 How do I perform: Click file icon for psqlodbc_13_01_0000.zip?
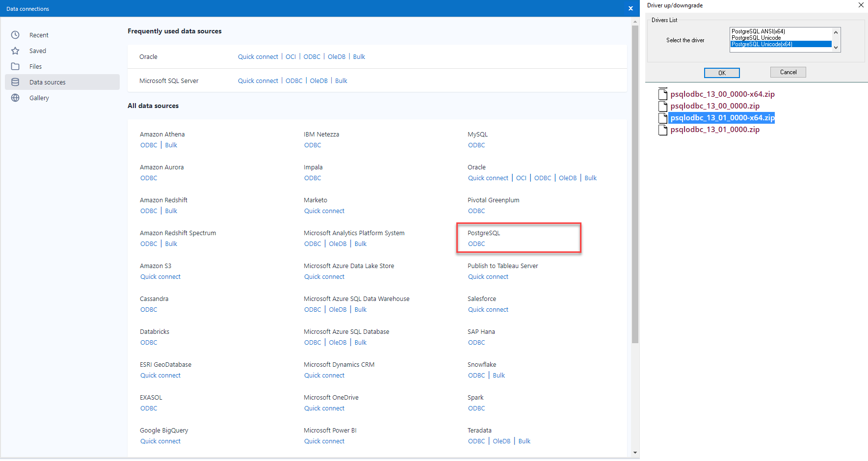coord(662,130)
